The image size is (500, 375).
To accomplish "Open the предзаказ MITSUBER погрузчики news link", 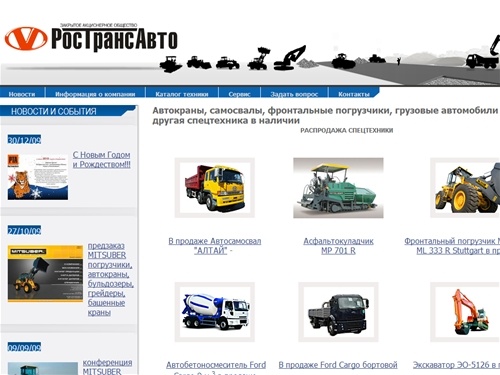I will pyautogui.click(x=110, y=279).
